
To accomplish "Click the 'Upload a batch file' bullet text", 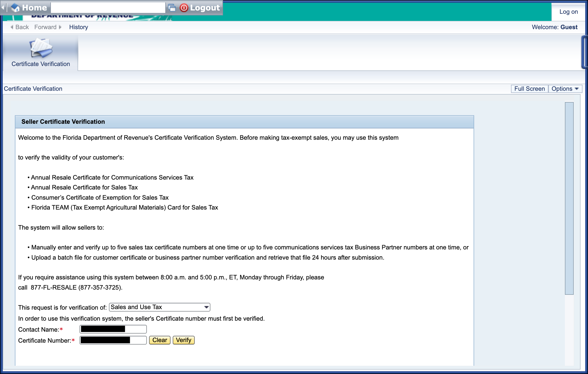I will [208, 257].
